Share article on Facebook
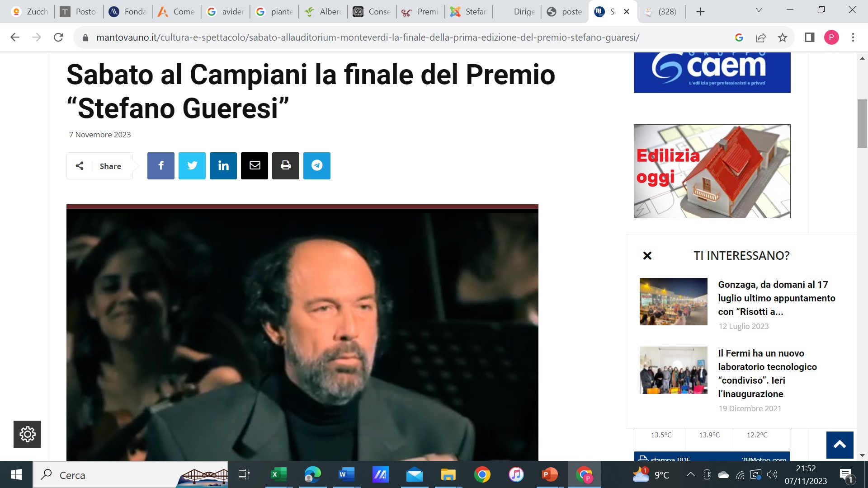The width and height of the screenshot is (868, 488). click(x=160, y=166)
